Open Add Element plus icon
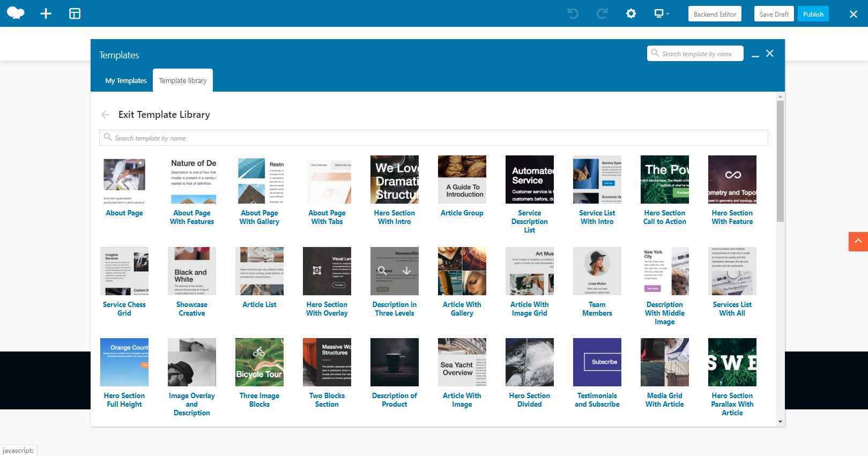868x456 pixels. tap(46, 13)
